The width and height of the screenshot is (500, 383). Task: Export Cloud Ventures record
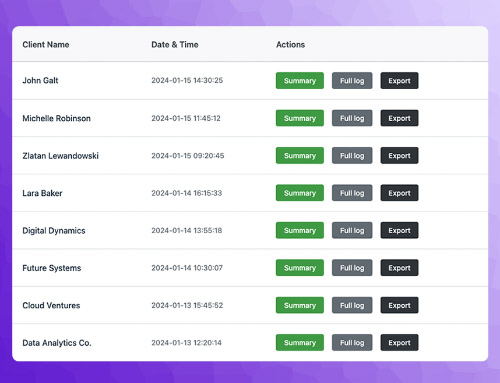point(399,305)
